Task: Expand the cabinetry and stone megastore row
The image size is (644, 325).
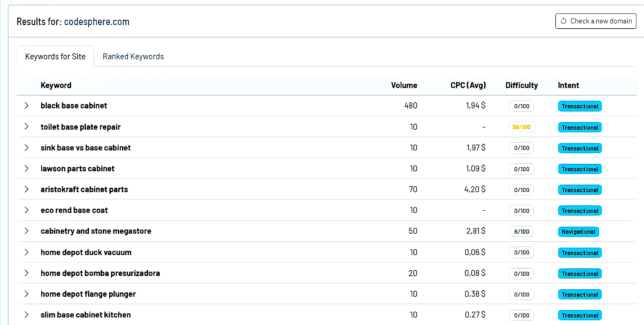Action: (27, 231)
